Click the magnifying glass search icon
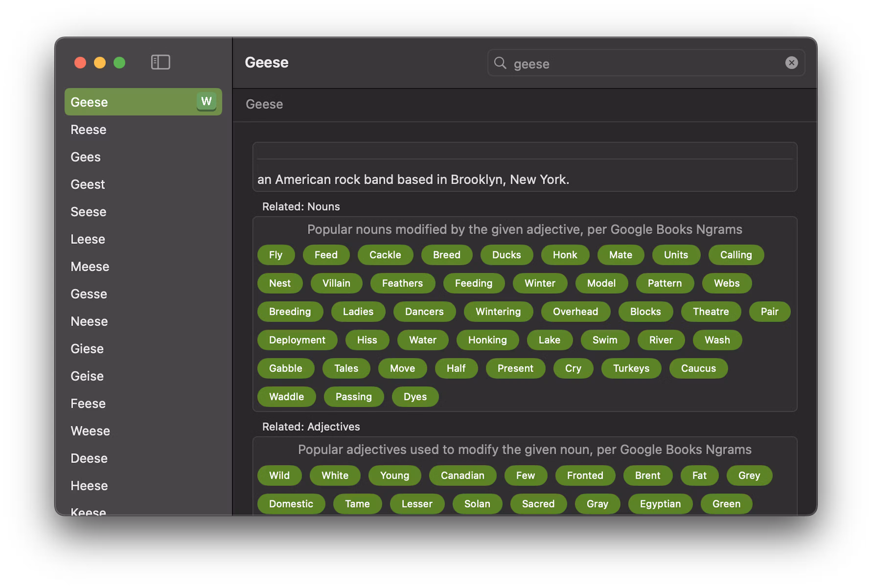This screenshot has height=588, width=872. click(x=500, y=63)
